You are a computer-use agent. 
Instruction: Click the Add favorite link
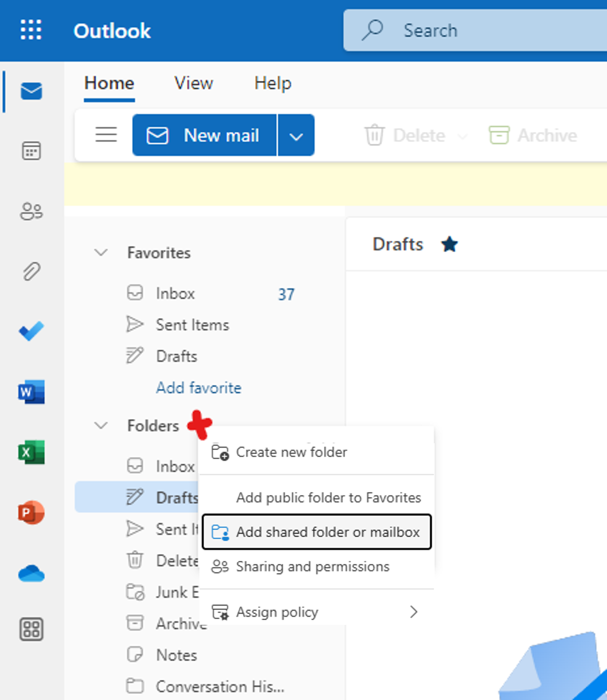tap(199, 388)
